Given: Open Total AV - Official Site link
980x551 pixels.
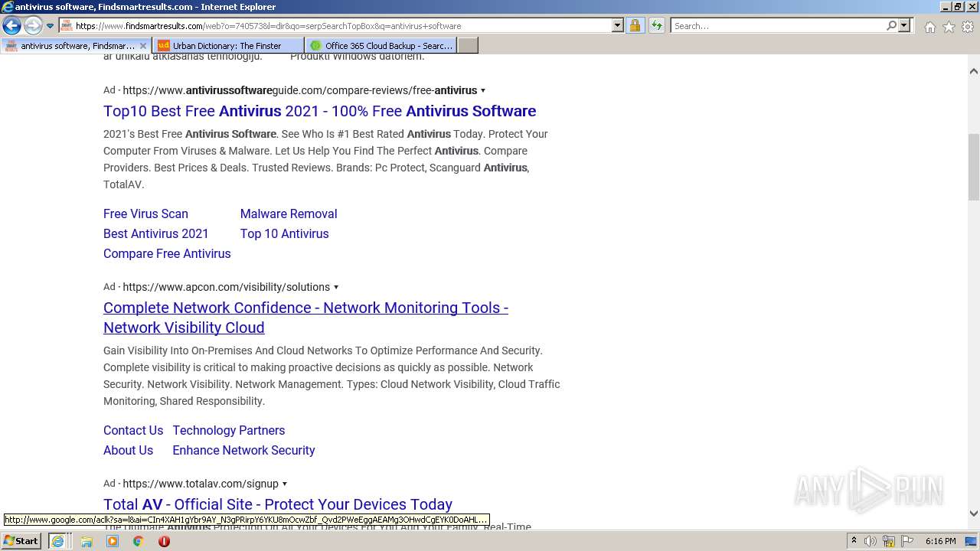Looking at the screenshot, I should click(x=278, y=504).
